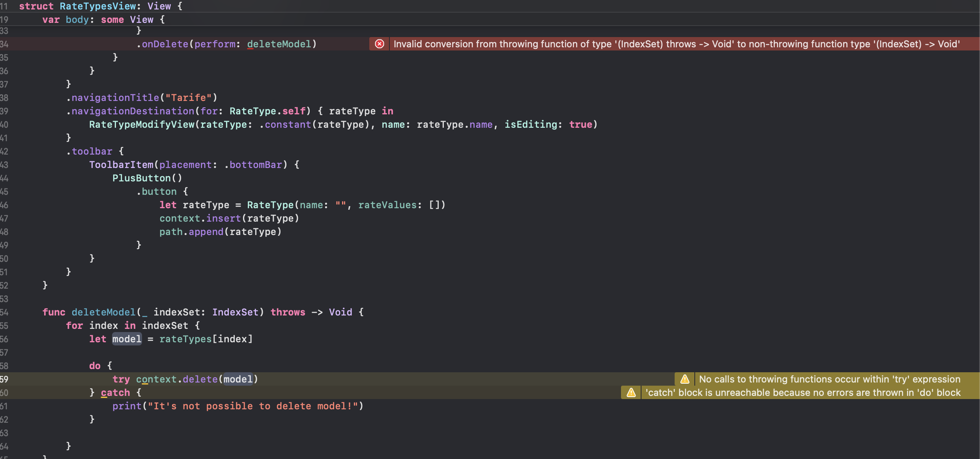
Task: Click the "Tarife" string in navigationTitle
Action: [188, 97]
